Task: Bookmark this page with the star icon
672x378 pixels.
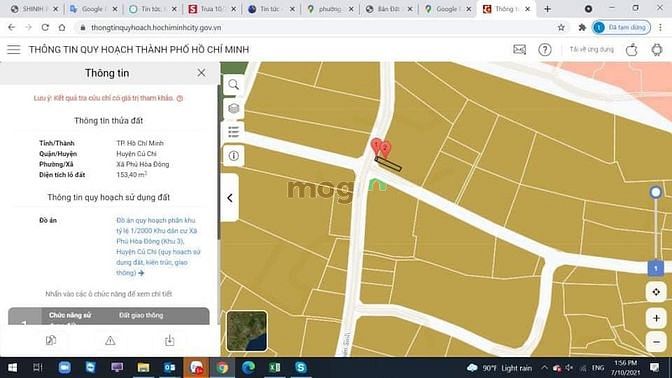Action: pyautogui.click(x=561, y=27)
